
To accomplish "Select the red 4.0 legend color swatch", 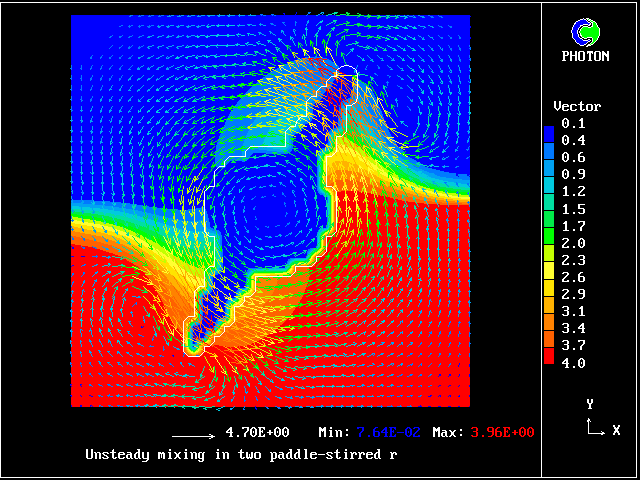I will [x=548, y=362].
